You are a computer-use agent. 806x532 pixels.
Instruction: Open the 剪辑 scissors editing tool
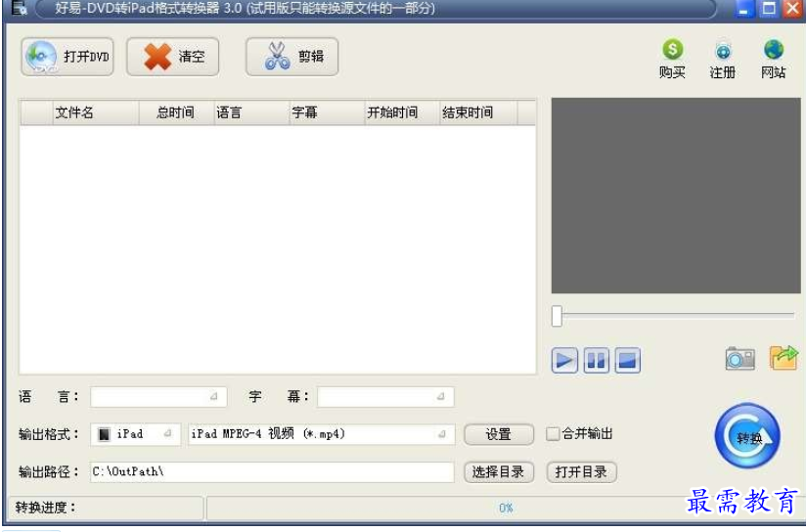[x=291, y=57]
